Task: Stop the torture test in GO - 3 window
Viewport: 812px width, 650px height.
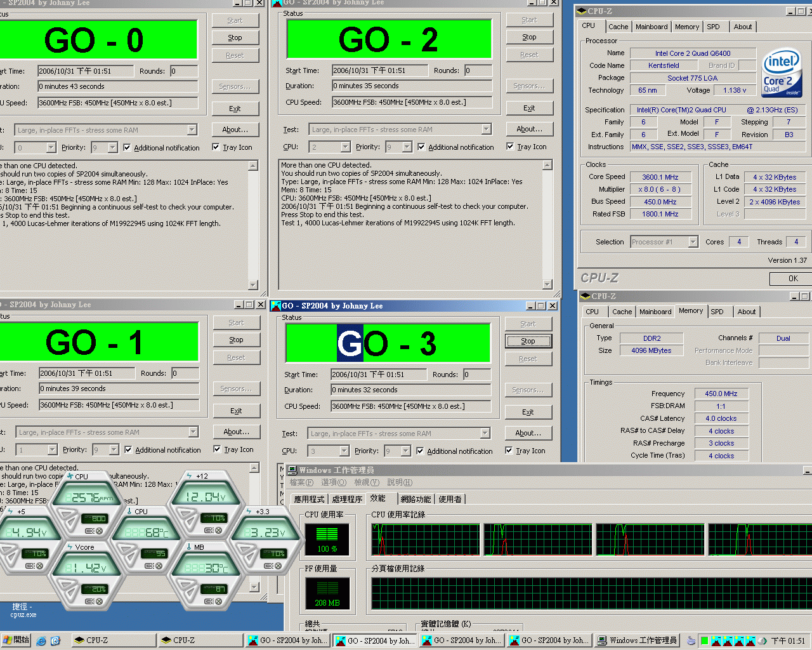Action: [528, 341]
